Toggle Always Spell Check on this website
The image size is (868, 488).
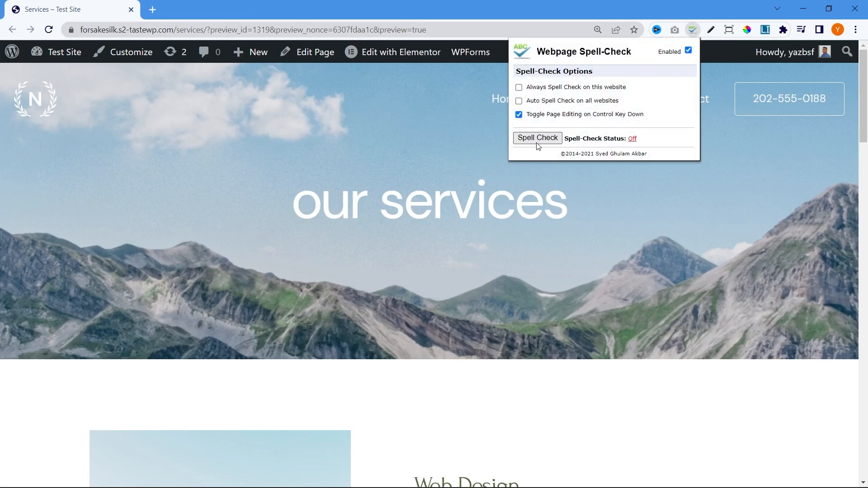tap(519, 87)
